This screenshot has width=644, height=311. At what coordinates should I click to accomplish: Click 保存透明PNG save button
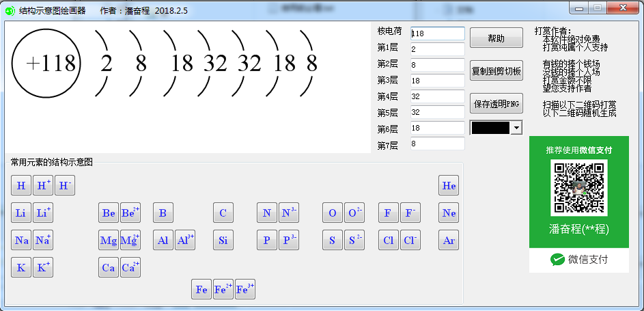tap(496, 104)
